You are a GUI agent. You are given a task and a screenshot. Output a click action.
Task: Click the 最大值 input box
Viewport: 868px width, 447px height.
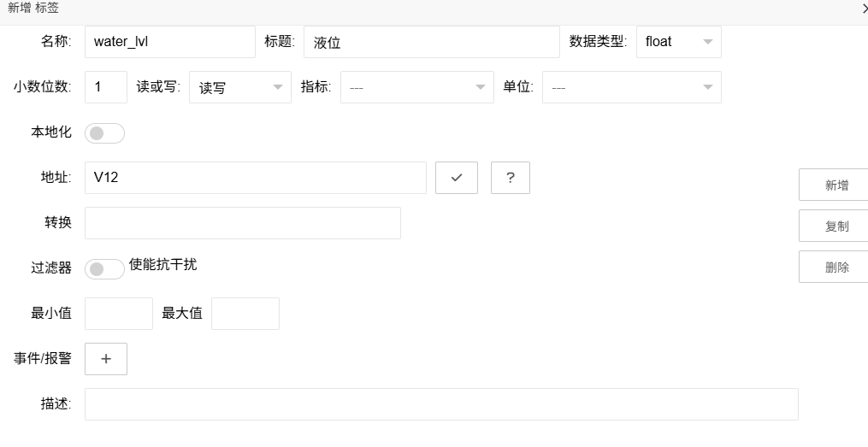(x=245, y=314)
